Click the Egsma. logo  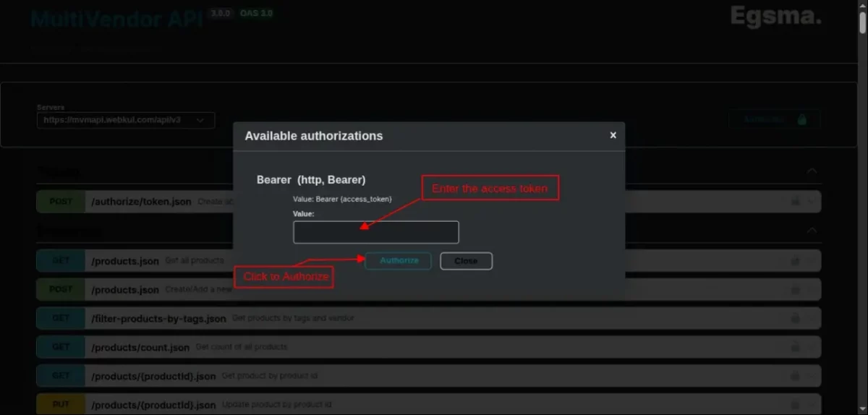point(775,16)
